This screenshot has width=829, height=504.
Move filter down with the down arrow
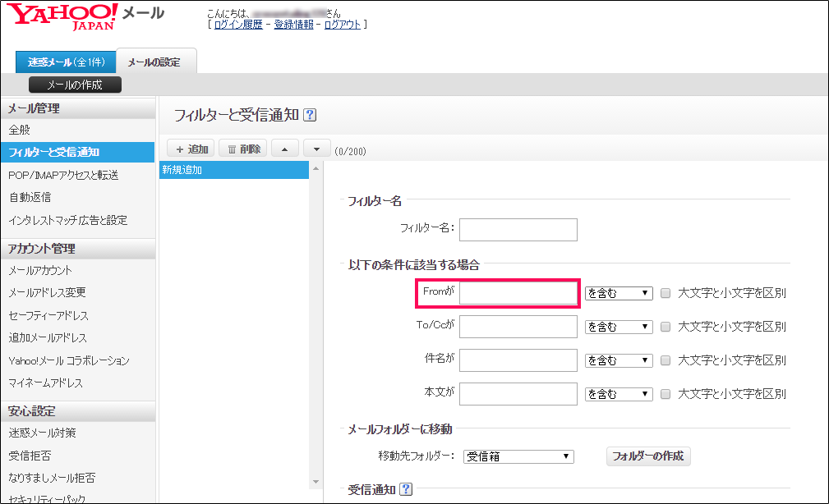click(x=316, y=149)
